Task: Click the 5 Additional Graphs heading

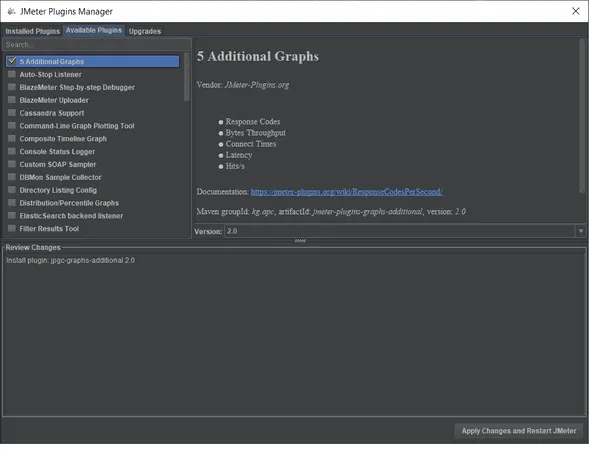Action: [258, 56]
